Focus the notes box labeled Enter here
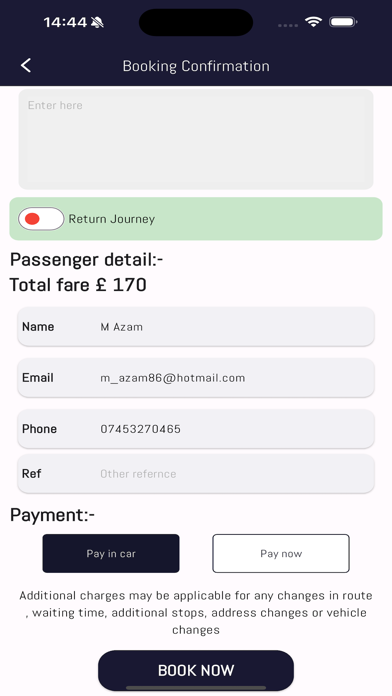This screenshot has height=696, width=392. (x=196, y=139)
